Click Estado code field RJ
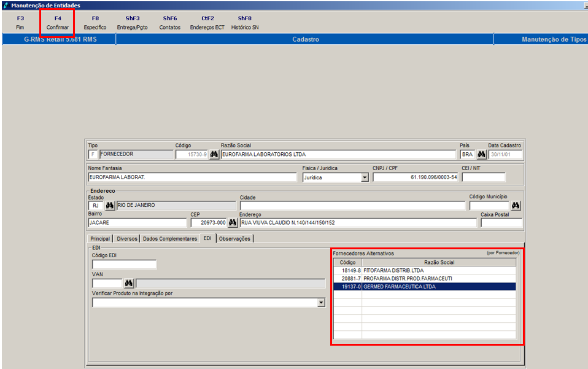 click(x=96, y=206)
